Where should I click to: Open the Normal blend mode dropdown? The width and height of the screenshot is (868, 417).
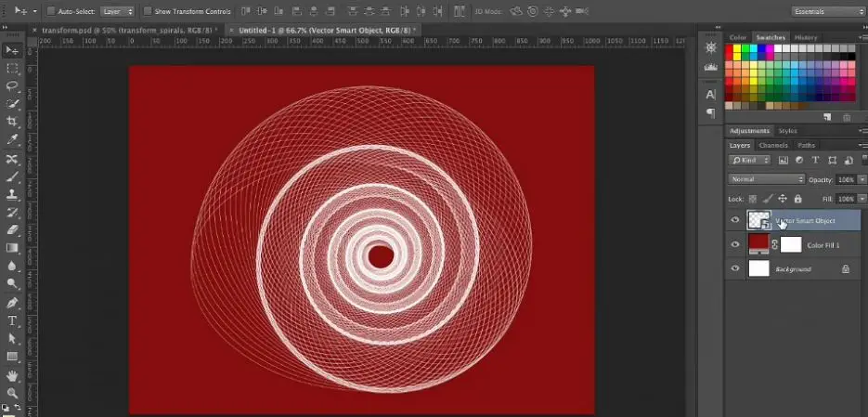click(767, 179)
